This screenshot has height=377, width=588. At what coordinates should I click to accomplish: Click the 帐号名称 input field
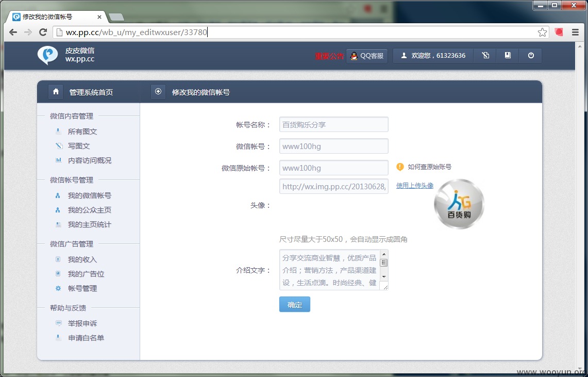[334, 124]
